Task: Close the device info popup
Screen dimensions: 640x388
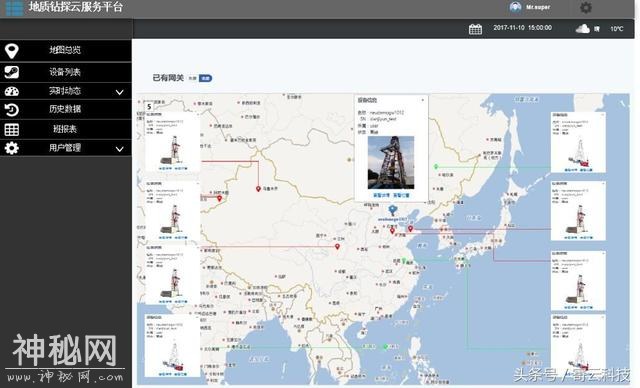Action: click(422, 100)
